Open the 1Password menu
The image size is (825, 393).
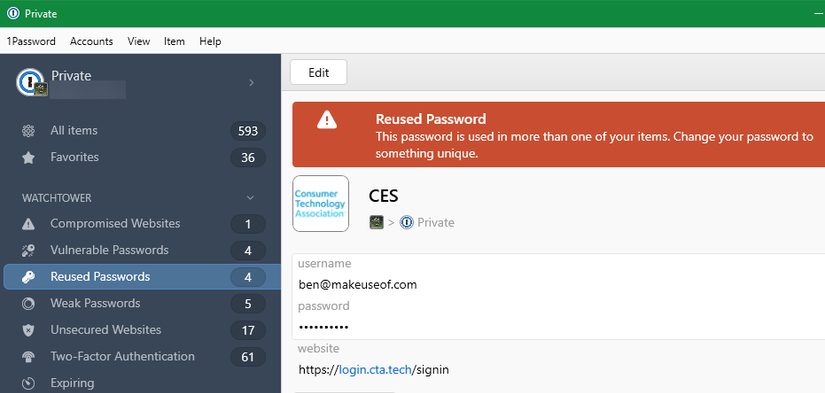pos(31,41)
